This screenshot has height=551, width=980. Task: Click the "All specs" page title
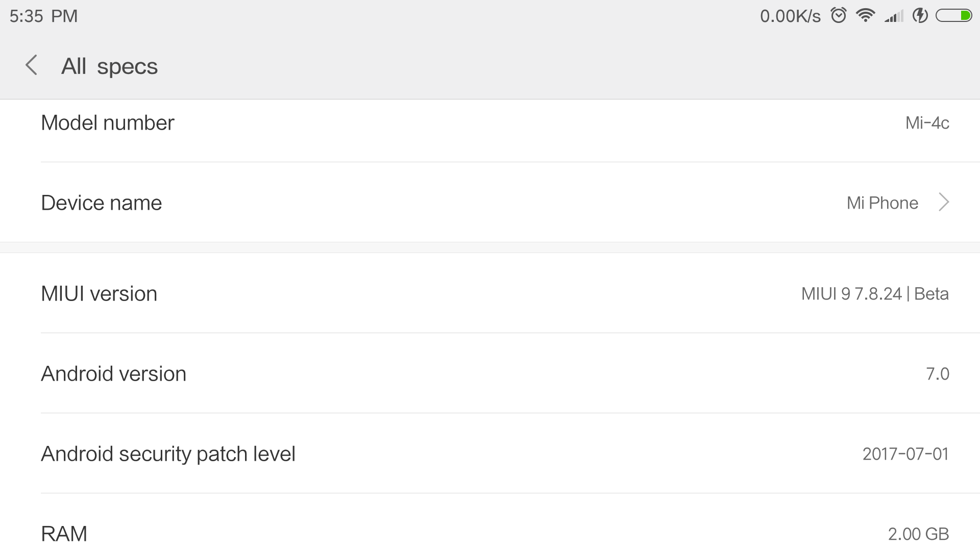[109, 66]
